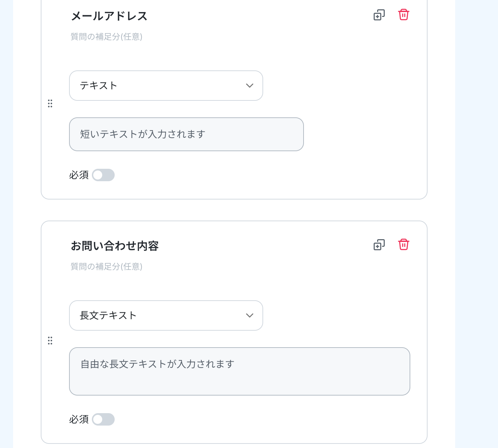
Task: Delete the メールアドレス question with trash icon
Action: (403, 15)
